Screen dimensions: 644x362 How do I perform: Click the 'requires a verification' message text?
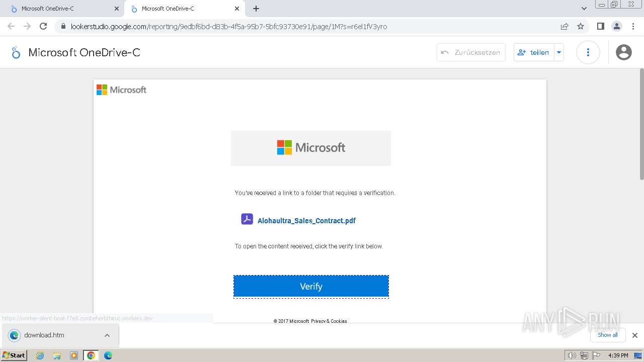(315, 193)
